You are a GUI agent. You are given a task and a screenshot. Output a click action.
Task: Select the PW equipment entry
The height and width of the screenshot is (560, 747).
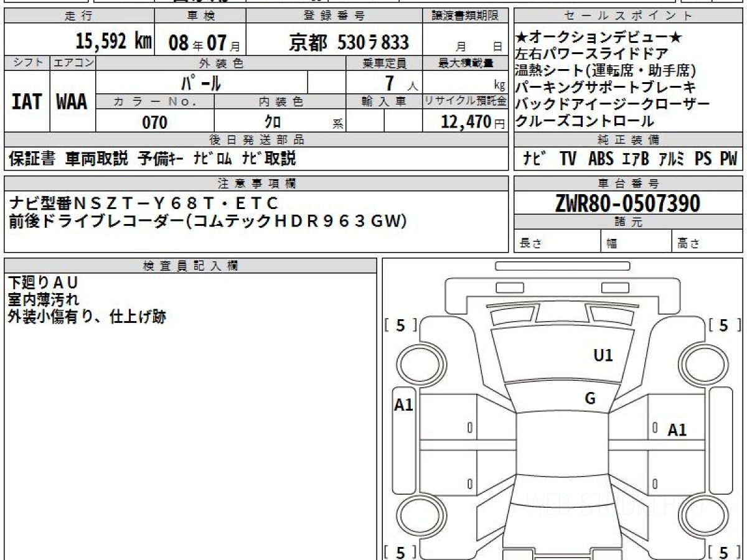[x=728, y=159]
